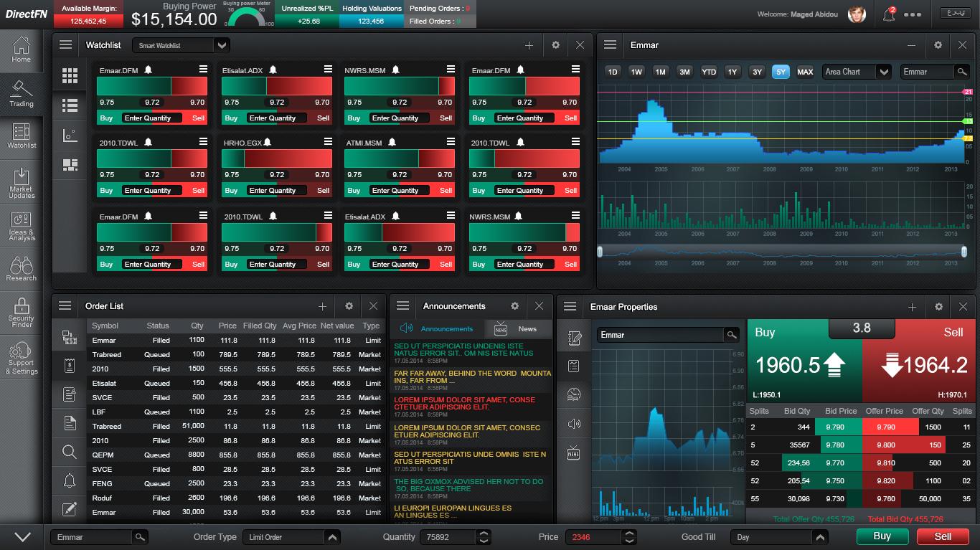The image size is (980, 550).
Task: Open the Area Chart type dropdown
Action: pos(884,72)
